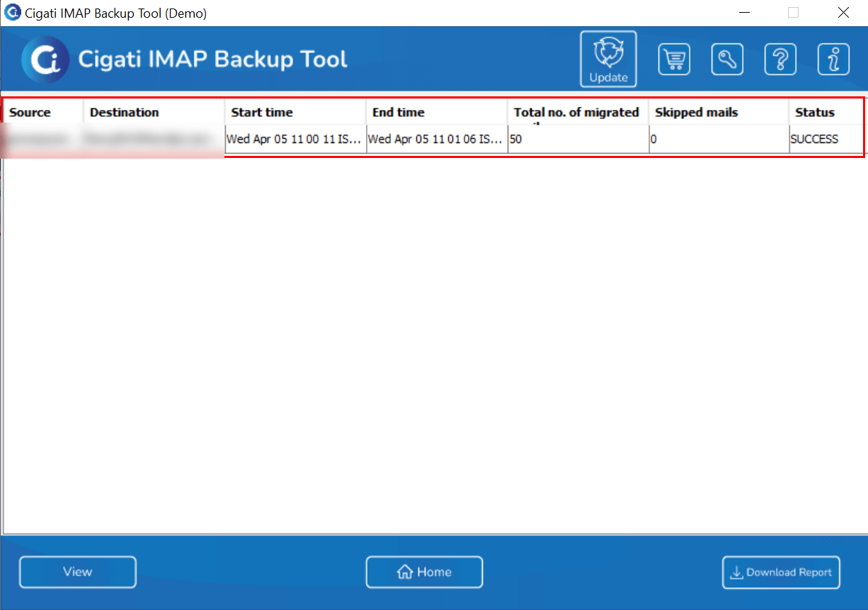Select the Source column header

pos(43,112)
